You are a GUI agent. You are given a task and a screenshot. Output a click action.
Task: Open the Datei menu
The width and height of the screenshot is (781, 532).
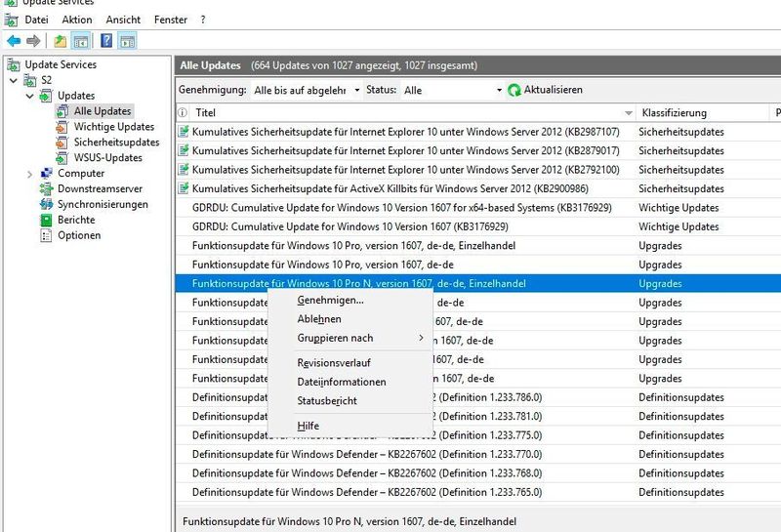coord(36,20)
